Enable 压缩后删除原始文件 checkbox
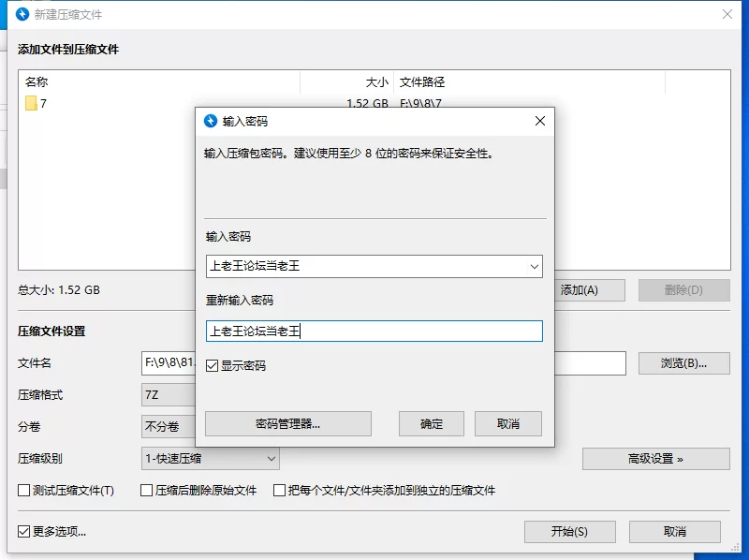 pyautogui.click(x=147, y=491)
